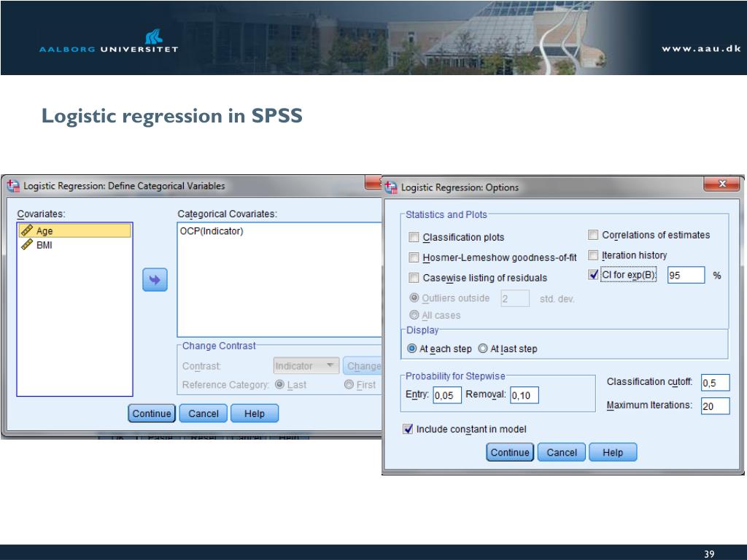Click SPSS icon in Define Categorical Variables title
The height and width of the screenshot is (560, 747).
[13, 186]
